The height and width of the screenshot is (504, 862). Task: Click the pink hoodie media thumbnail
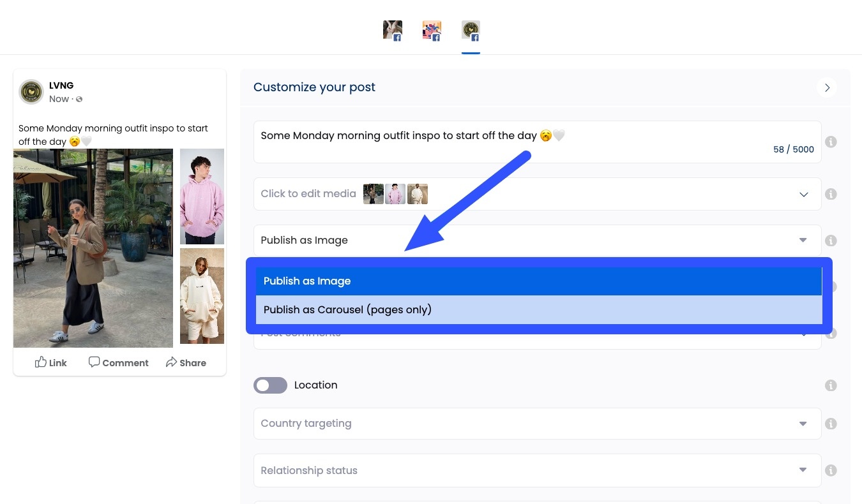tap(395, 194)
